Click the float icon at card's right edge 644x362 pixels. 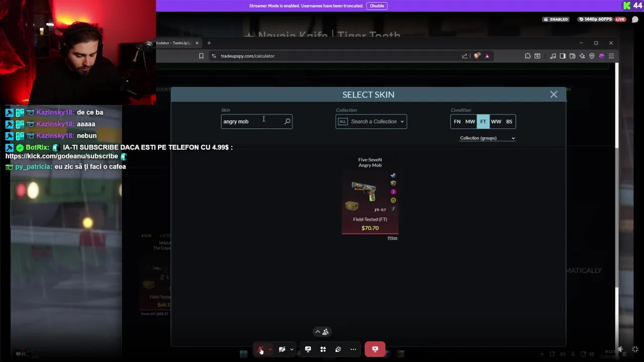(393, 209)
